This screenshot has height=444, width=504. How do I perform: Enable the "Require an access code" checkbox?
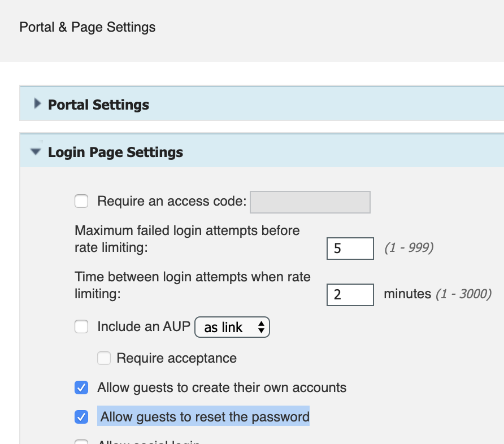[x=81, y=201]
